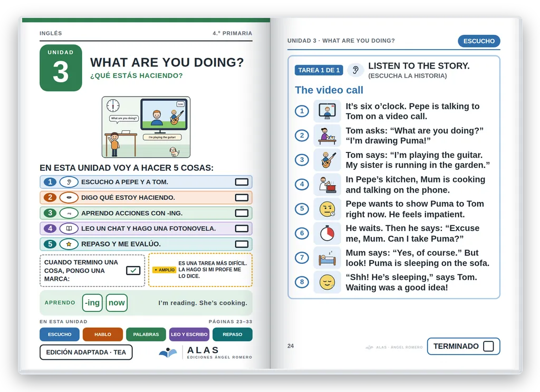
Task: Click the '-ing' grammar chip
Action: click(92, 303)
